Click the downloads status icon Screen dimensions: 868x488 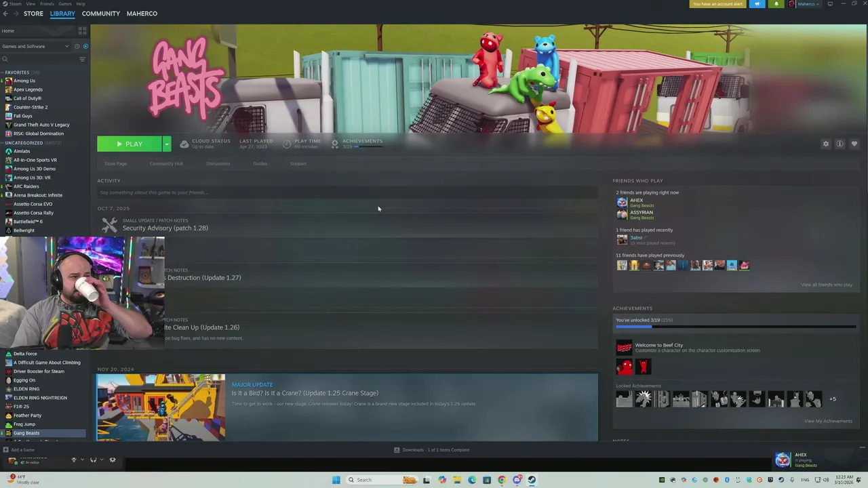397,450
